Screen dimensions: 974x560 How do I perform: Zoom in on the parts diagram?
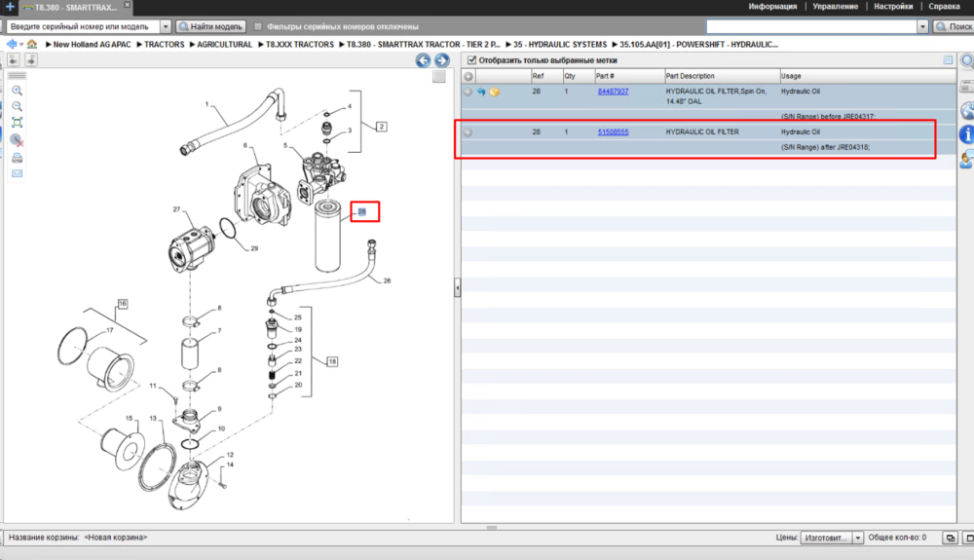tap(17, 91)
